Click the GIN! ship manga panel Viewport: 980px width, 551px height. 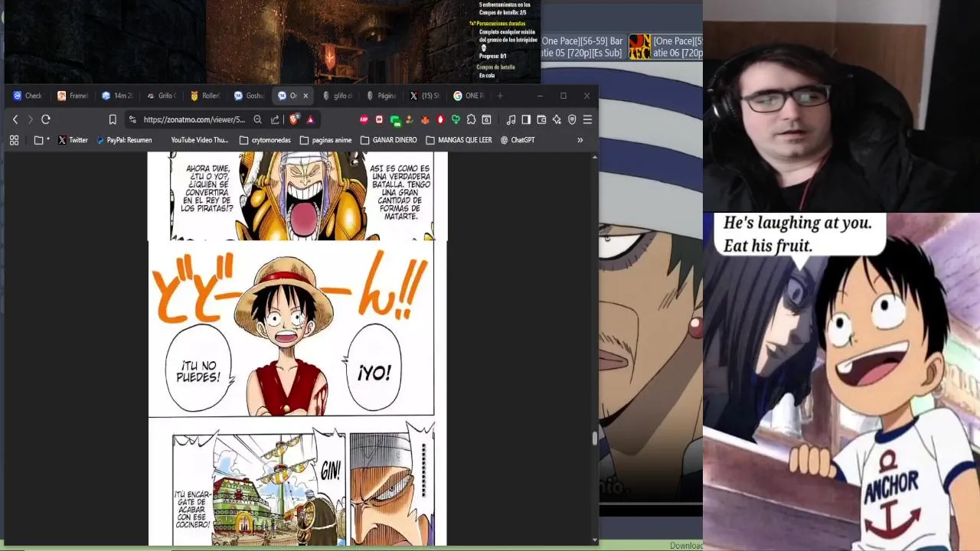point(260,489)
